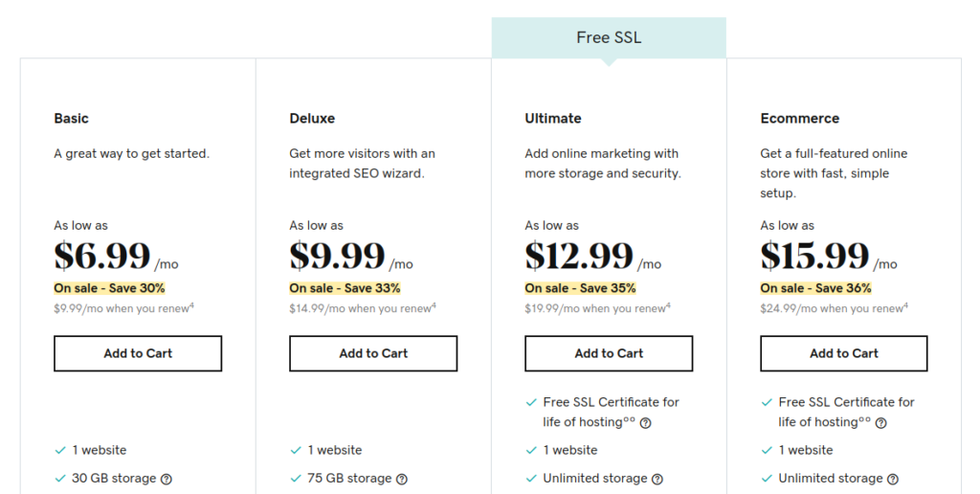Image resolution: width=980 pixels, height=494 pixels.
Task: Click the Basic renewal price footnote 4
Action: coord(191,305)
